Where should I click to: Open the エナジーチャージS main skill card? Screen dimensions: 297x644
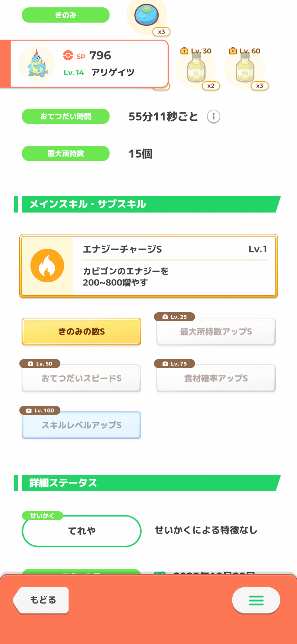tap(174, 266)
